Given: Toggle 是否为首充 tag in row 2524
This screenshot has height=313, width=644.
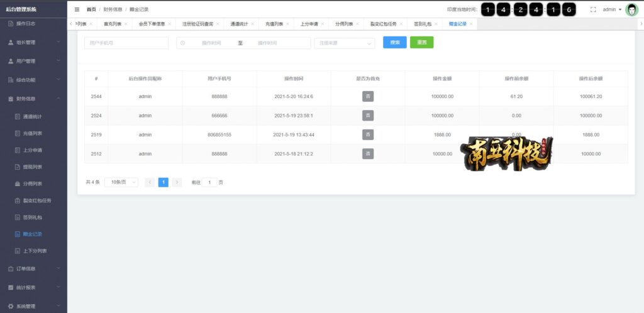Looking at the screenshot, I should click(368, 116).
